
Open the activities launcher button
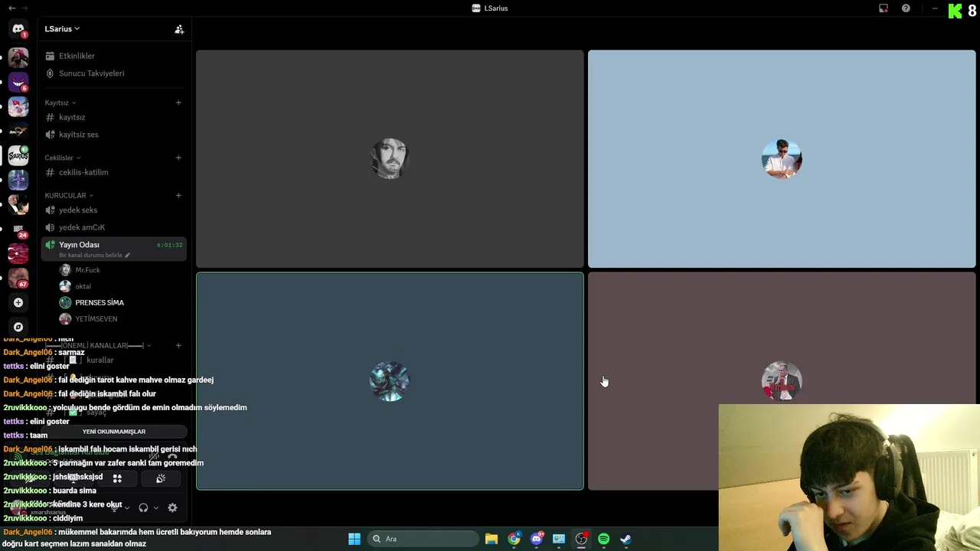pos(117,478)
